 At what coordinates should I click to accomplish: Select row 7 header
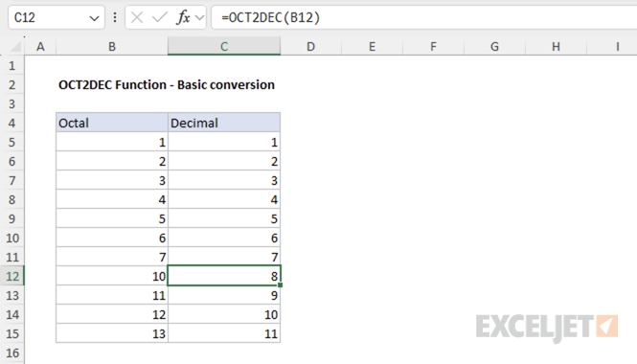tap(12, 180)
